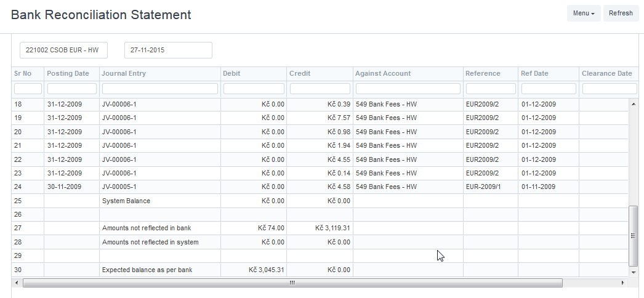The height and width of the screenshot is (298, 644).
Task: Click the bank account field 221002 CSOB EUR - HW
Action: point(63,50)
